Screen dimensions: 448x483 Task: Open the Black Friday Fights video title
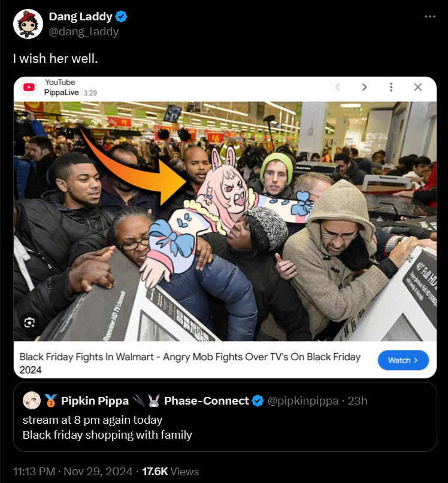click(190, 363)
